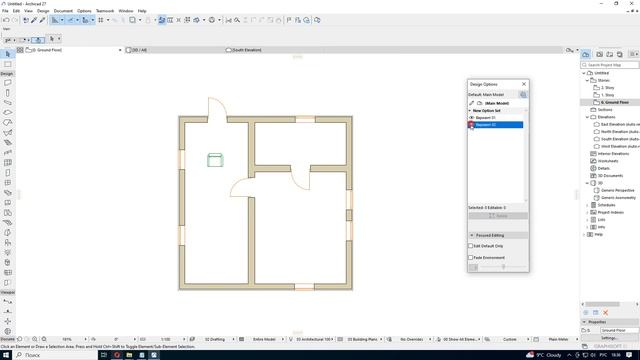Collapse the Elevations tree node
The height and width of the screenshot is (360, 640).
(587, 117)
